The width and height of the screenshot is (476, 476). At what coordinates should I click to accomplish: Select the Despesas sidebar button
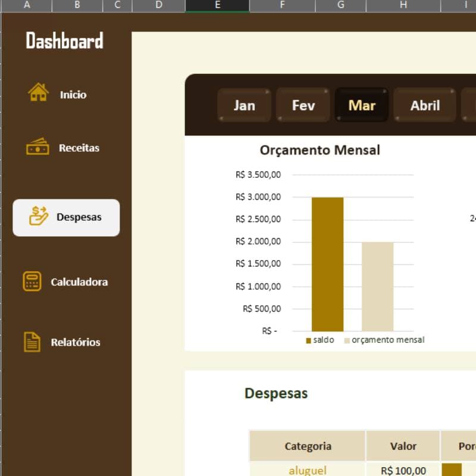tap(66, 218)
